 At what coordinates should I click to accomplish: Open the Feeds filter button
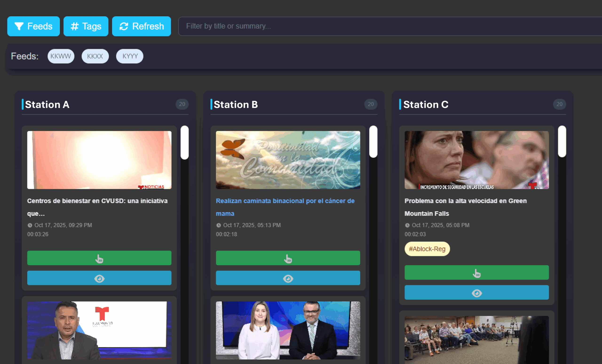33,26
